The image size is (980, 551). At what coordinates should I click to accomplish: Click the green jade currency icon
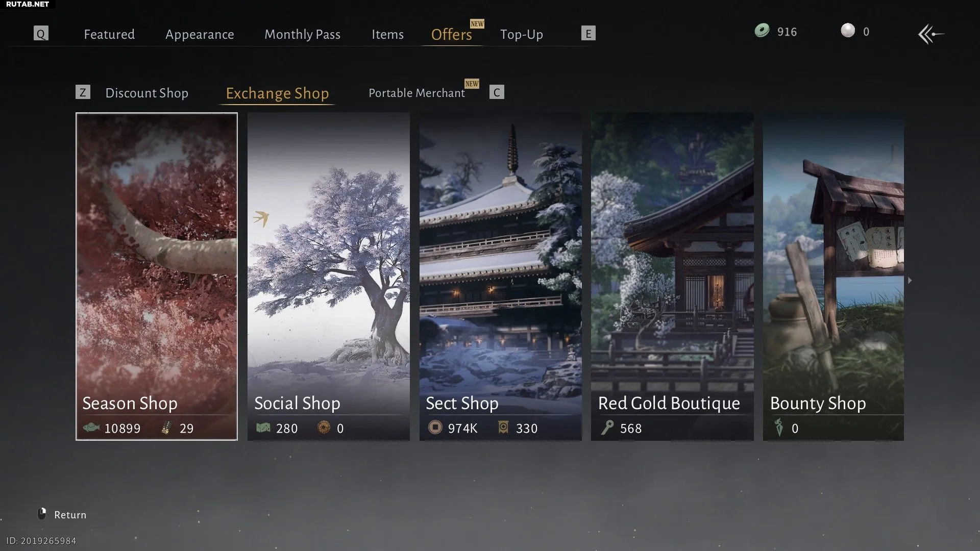[x=762, y=31]
